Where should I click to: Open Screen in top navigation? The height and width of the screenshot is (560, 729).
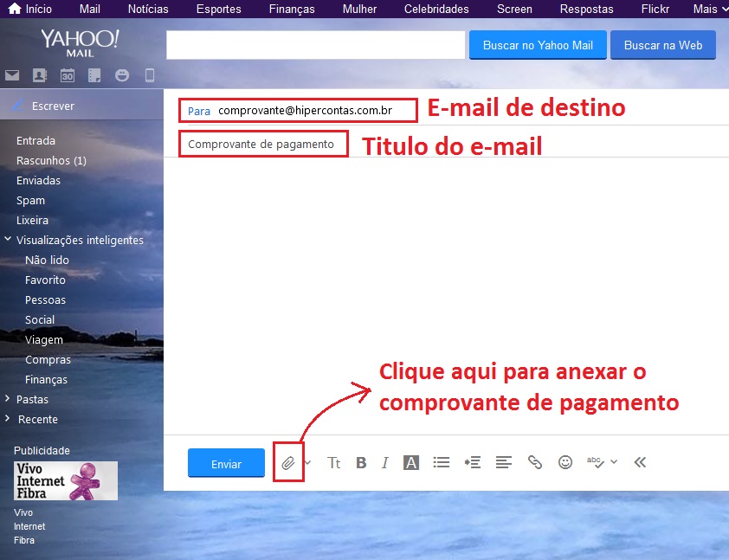point(514,9)
